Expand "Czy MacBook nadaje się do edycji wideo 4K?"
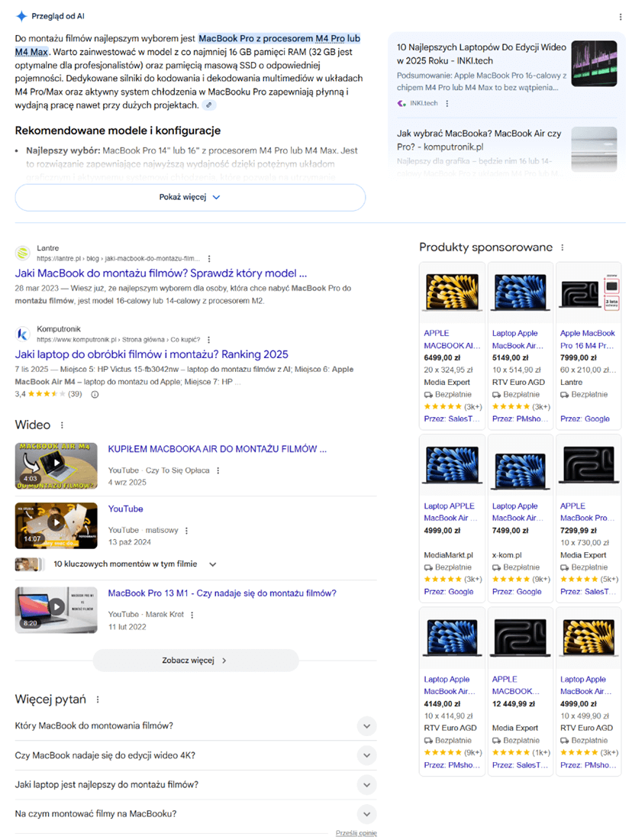632x840 pixels. (x=366, y=755)
